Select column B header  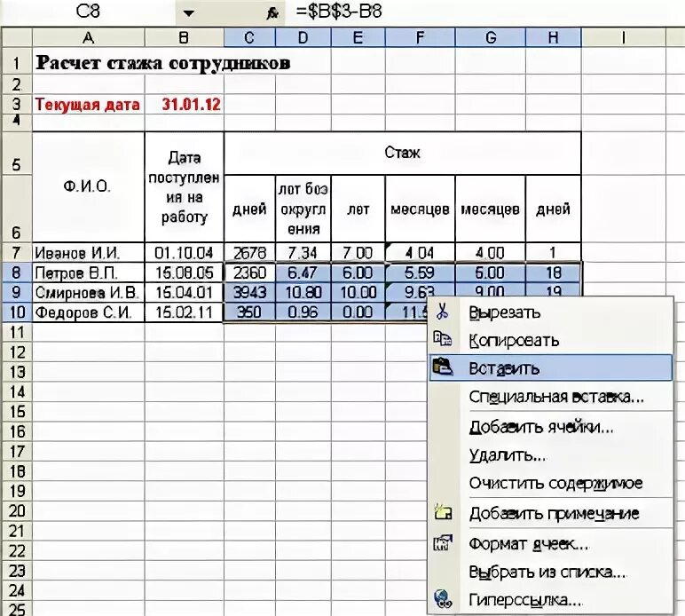(184, 37)
